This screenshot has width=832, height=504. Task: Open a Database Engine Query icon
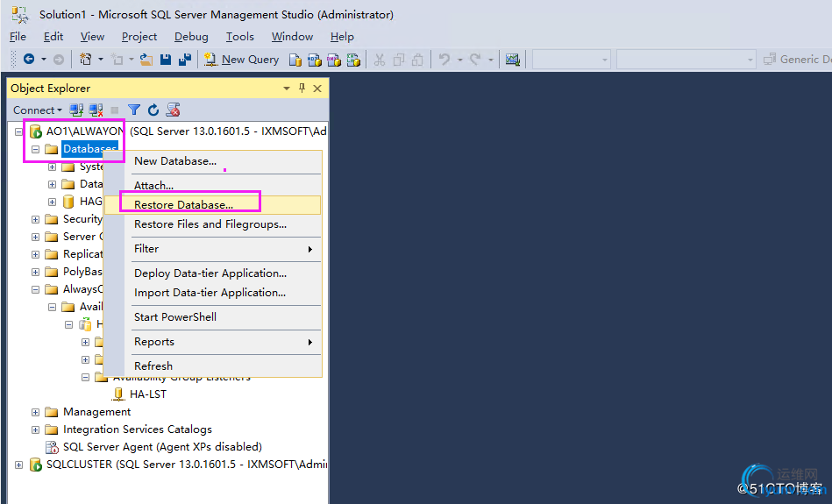click(x=295, y=60)
